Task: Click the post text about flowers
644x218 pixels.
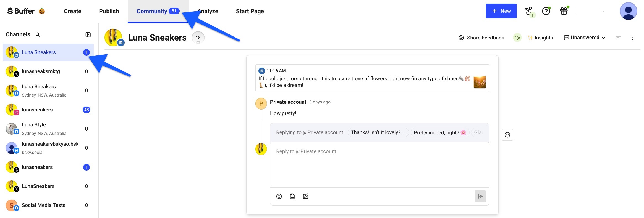Action: (x=364, y=82)
